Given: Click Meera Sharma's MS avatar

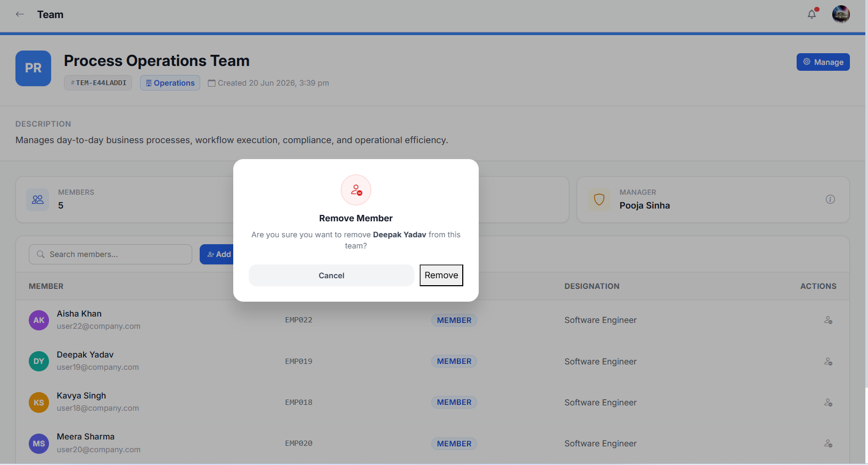Looking at the screenshot, I should click(x=39, y=443).
